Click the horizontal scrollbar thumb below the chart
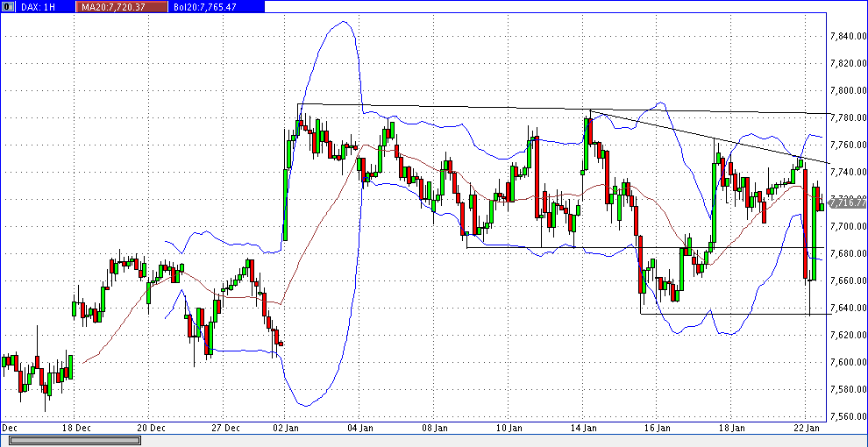Viewport: 868px width, 447px height. pyautogui.click(x=75, y=440)
